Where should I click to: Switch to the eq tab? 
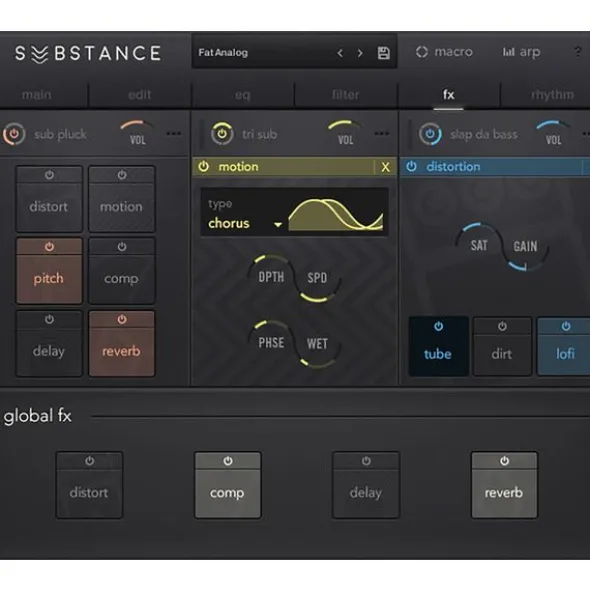click(x=242, y=95)
